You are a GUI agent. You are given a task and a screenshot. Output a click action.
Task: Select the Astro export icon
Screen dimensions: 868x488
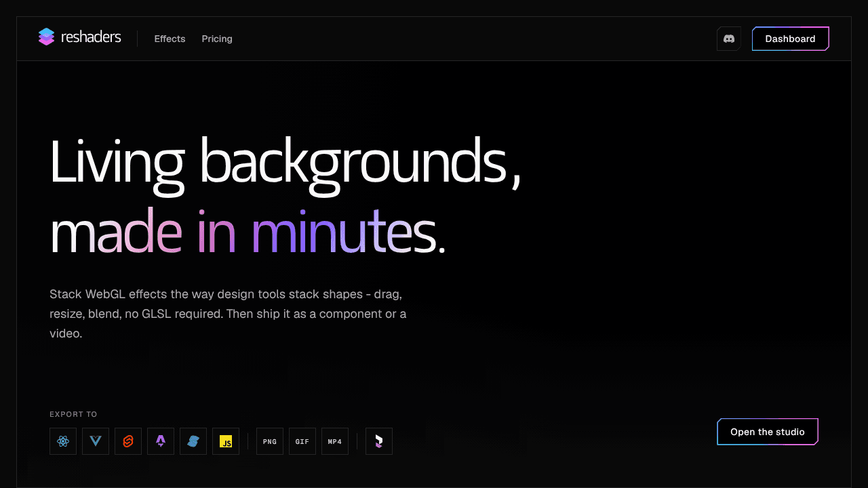pyautogui.click(x=161, y=441)
